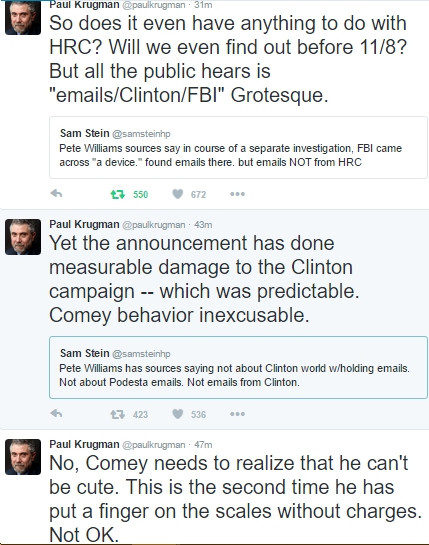Open Paul Krugman's name on the 47m tweet

pos(84,444)
